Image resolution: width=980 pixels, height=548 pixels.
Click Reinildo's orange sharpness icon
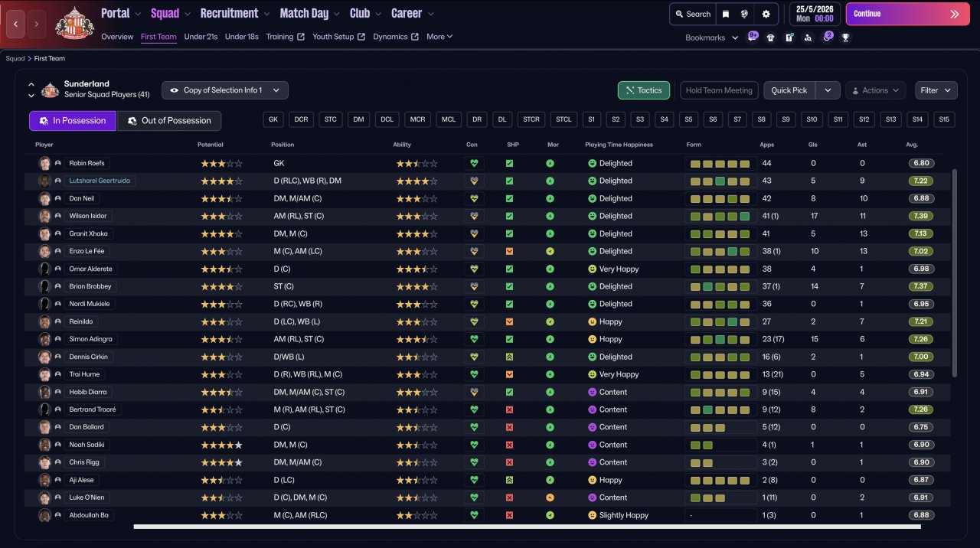(509, 321)
